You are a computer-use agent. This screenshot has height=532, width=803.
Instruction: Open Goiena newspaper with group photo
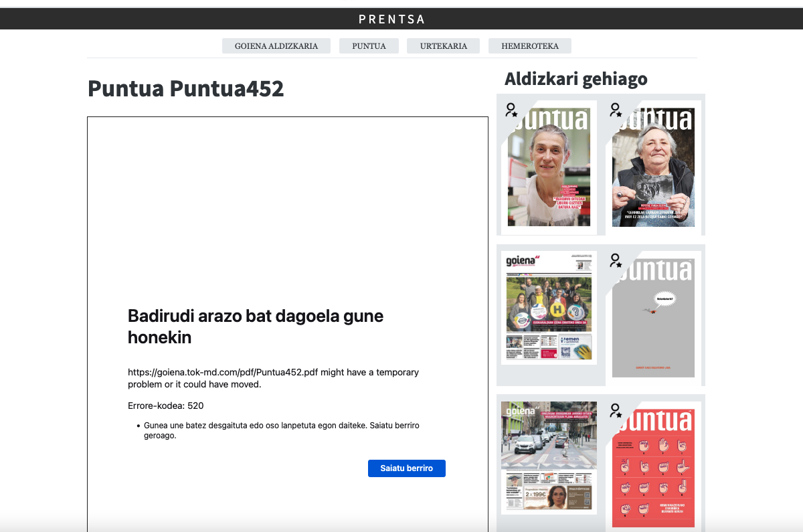point(549,308)
